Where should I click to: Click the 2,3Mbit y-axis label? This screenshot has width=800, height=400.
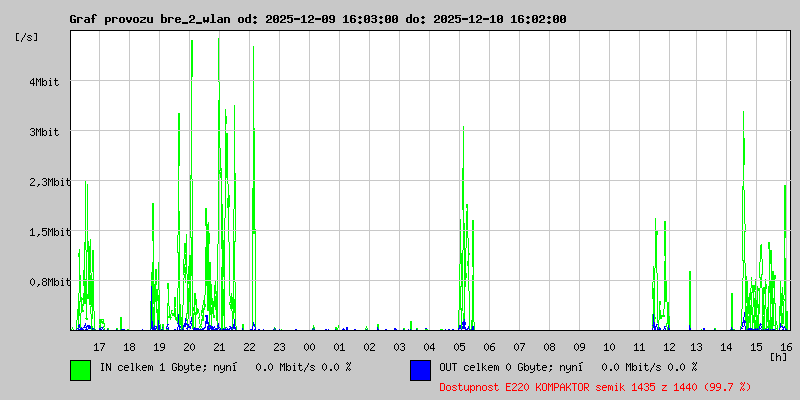[49, 182]
